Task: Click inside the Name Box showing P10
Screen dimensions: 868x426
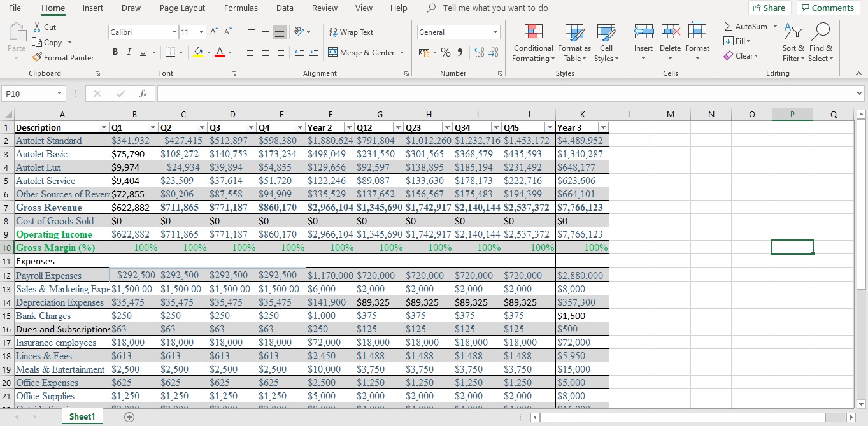Action: [x=29, y=94]
